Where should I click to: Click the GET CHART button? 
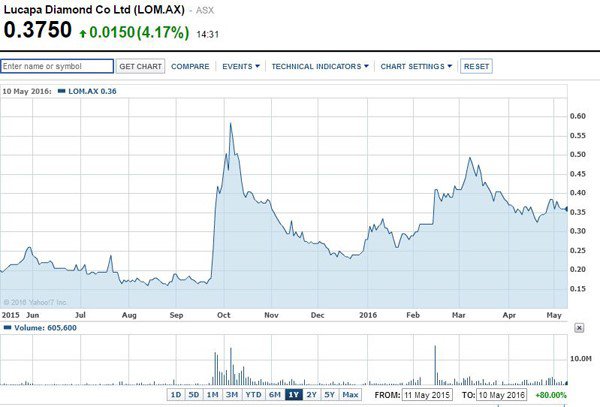point(140,66)
